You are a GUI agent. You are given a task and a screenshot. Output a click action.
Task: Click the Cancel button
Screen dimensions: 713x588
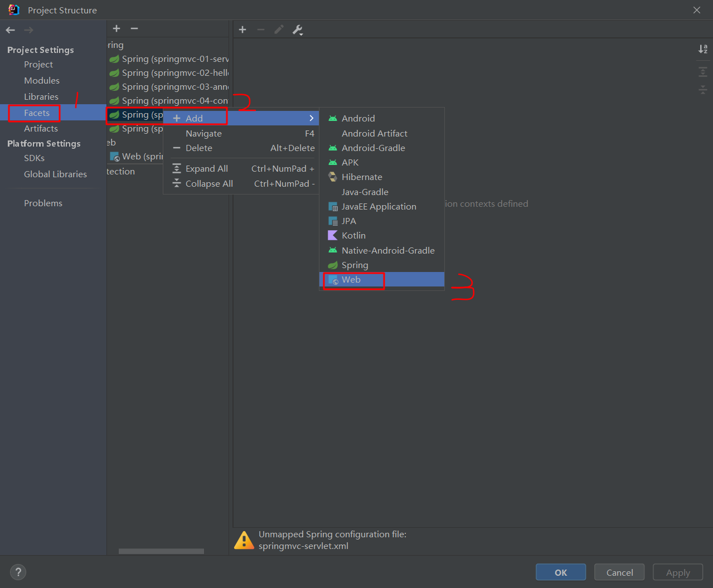click(619, 572)
